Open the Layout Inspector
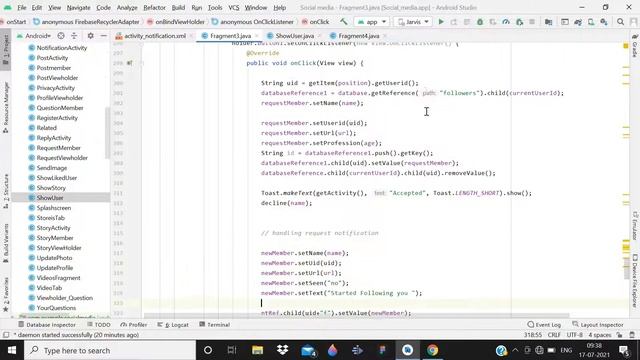This screenshot has width=640, height=360. pos(598,324)
